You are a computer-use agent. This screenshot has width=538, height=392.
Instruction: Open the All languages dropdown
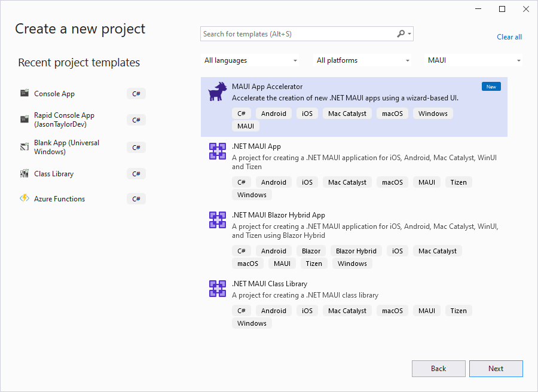coord(250,60)
